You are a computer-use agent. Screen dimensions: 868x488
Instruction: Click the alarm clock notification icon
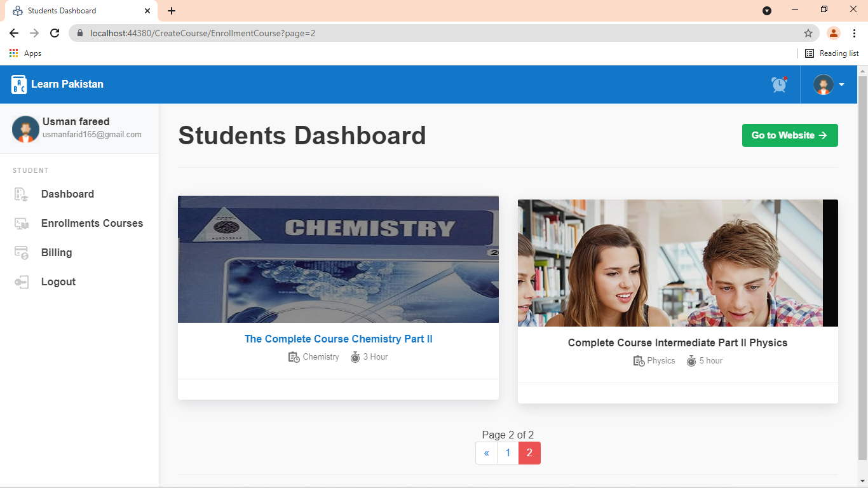coord(779,85)
